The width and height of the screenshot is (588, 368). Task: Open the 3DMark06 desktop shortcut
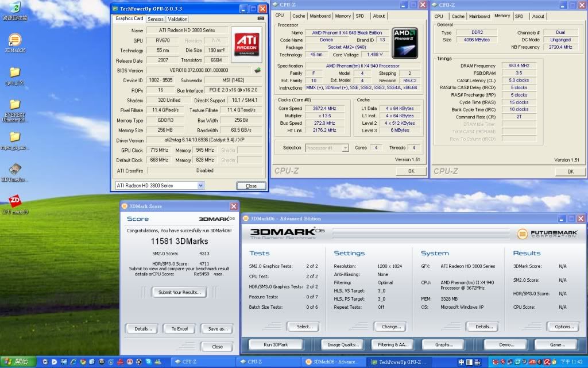(15, 43)
